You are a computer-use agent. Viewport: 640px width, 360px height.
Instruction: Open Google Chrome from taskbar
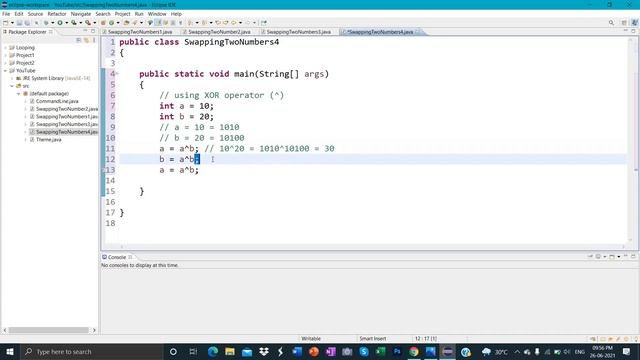click(x=413, y=351)
